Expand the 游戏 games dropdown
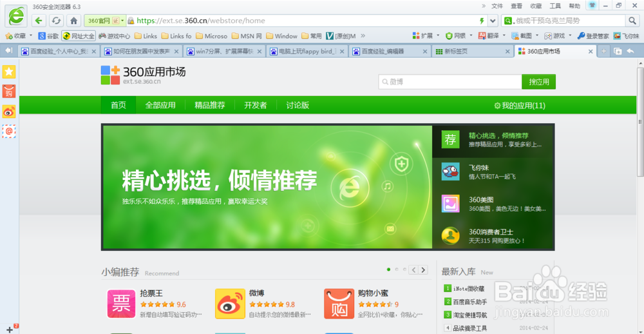Screen dimensions: 644x334 click(570, 36)
